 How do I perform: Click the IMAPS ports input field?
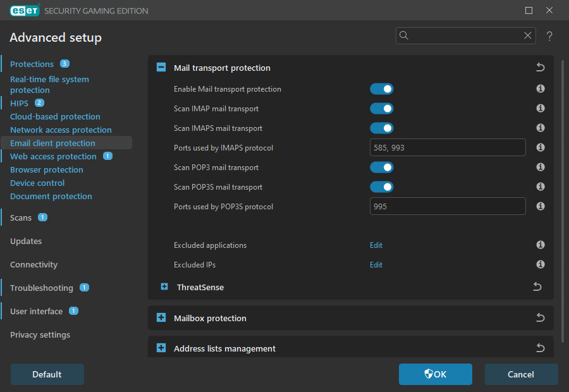(448, 147)
